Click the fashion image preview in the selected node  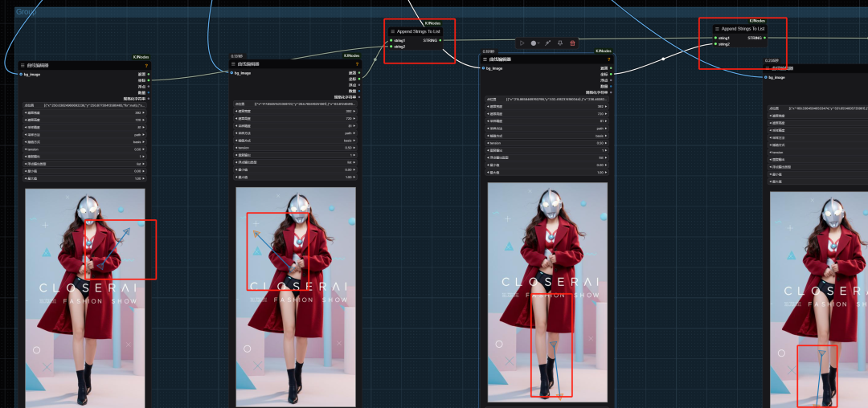pos(547,292)
